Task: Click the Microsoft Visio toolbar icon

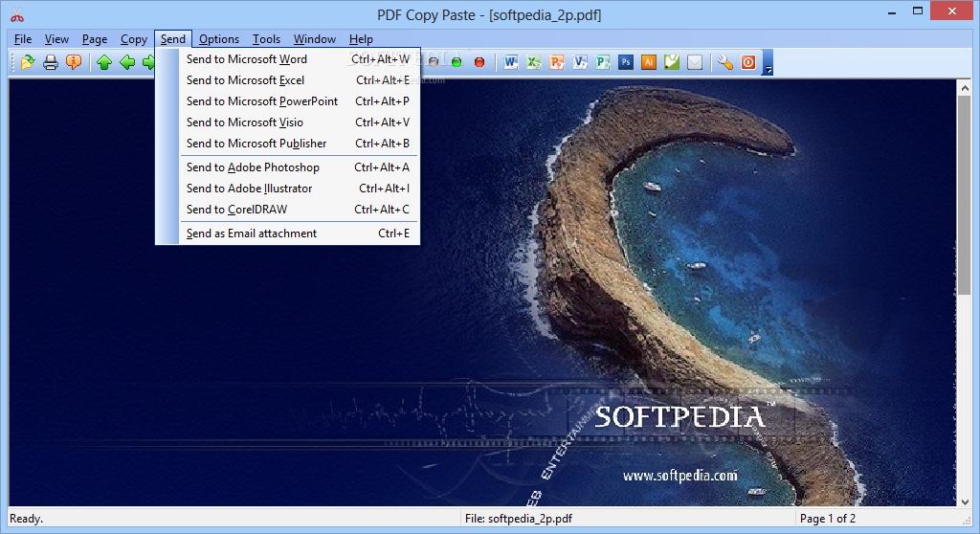Action: (x=580, y=62)
